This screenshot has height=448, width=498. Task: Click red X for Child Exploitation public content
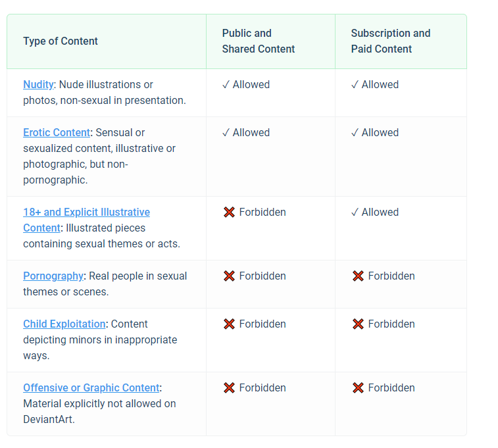[229, 324]
